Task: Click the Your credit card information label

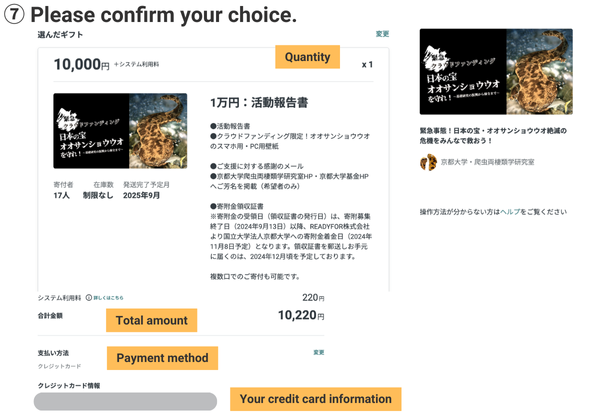Action: [x=316, y=399]
